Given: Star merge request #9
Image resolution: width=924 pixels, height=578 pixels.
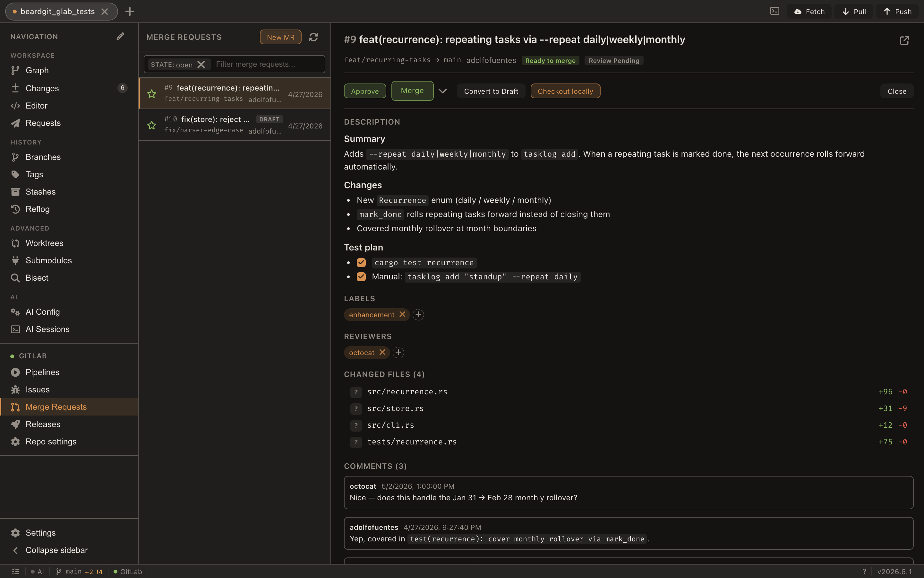Looking at the screenshot, I should [x=151, y=94].
